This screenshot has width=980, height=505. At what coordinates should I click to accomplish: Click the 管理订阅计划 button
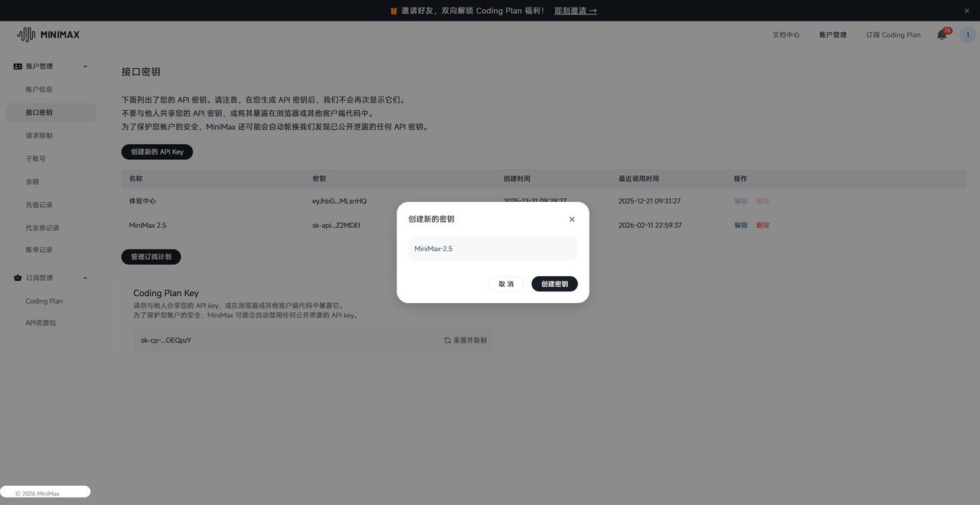(x=151, y=256)
